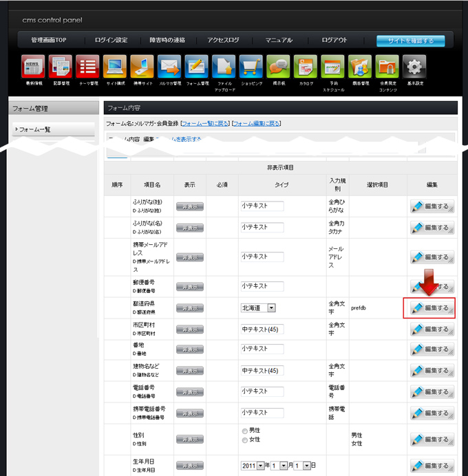Open the 基本設定 gear icon
The height and width of the screenshot is (476, 468).
click(x=414, y=67)
